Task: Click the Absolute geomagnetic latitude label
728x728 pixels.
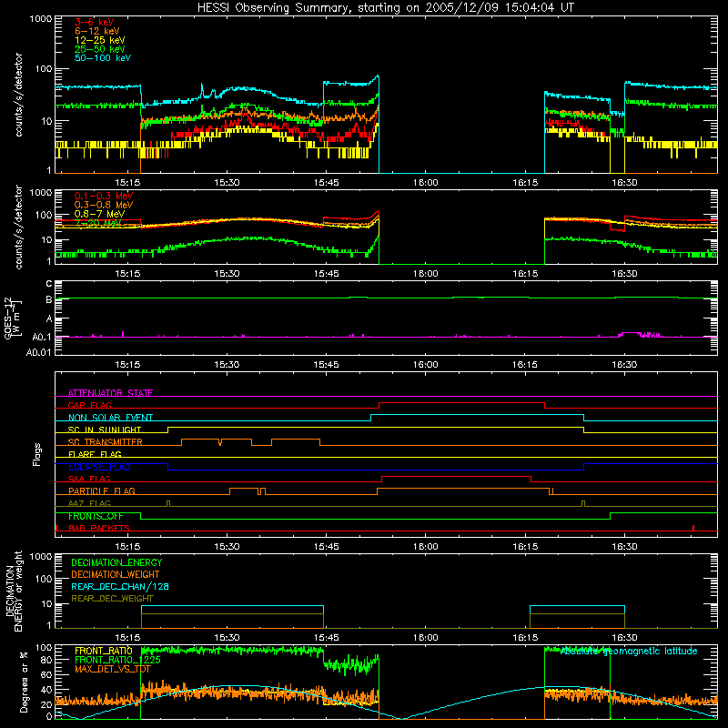Action: click(x=629, y=652)
